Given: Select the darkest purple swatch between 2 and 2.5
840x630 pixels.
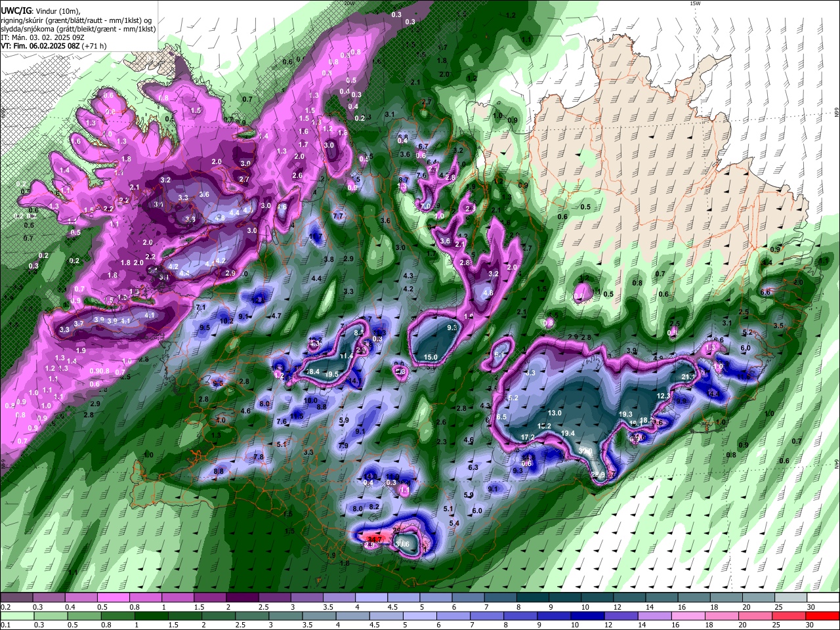Looking at the screenshot, I should coord(242,597).
